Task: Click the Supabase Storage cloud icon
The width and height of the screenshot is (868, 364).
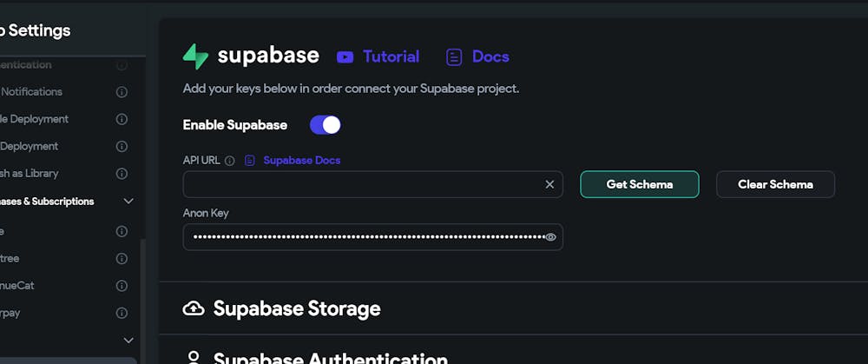Action: (194, 308)
